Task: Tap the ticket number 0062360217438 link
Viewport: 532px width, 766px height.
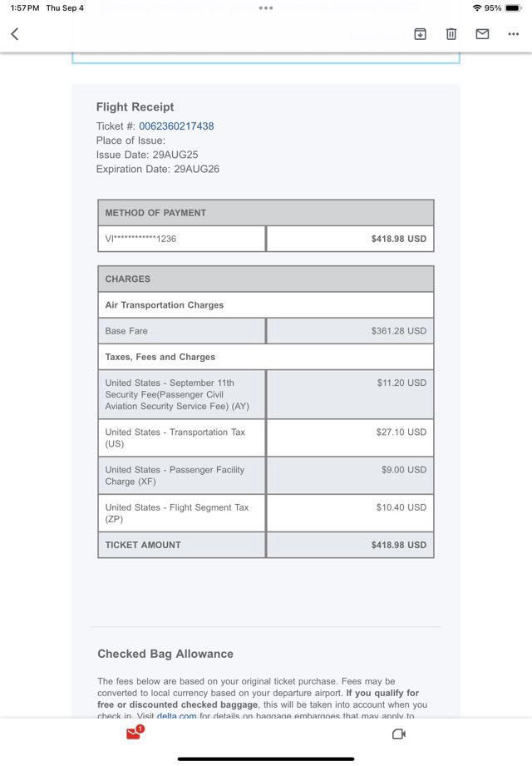Action: tap(176, 126)
